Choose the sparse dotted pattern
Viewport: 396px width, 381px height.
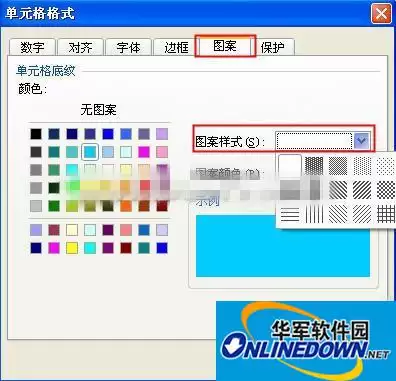(386, 166)
